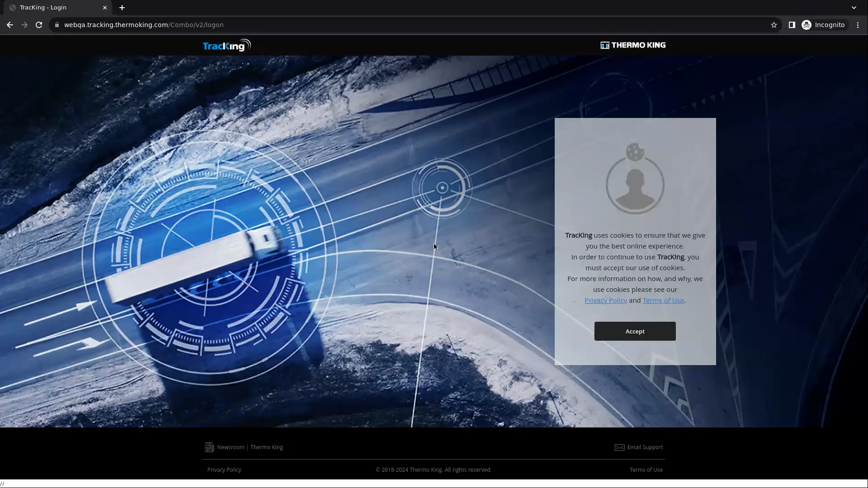The height and width of the screenshot is (488, 868).
Task: Click the Email Support envelope icon
Action: (x=619, y=447)
